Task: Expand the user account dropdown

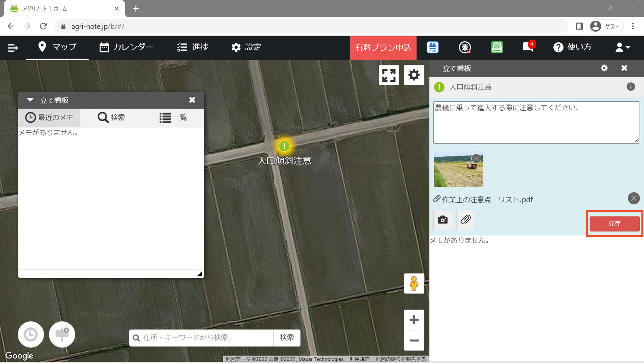Action: point(622,47)
